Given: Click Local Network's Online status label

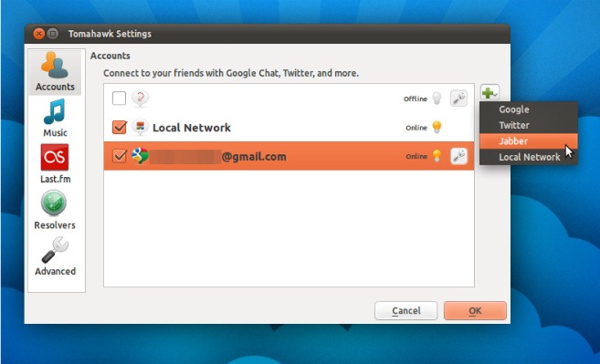Looking at the screenshot, I should 416,128.
